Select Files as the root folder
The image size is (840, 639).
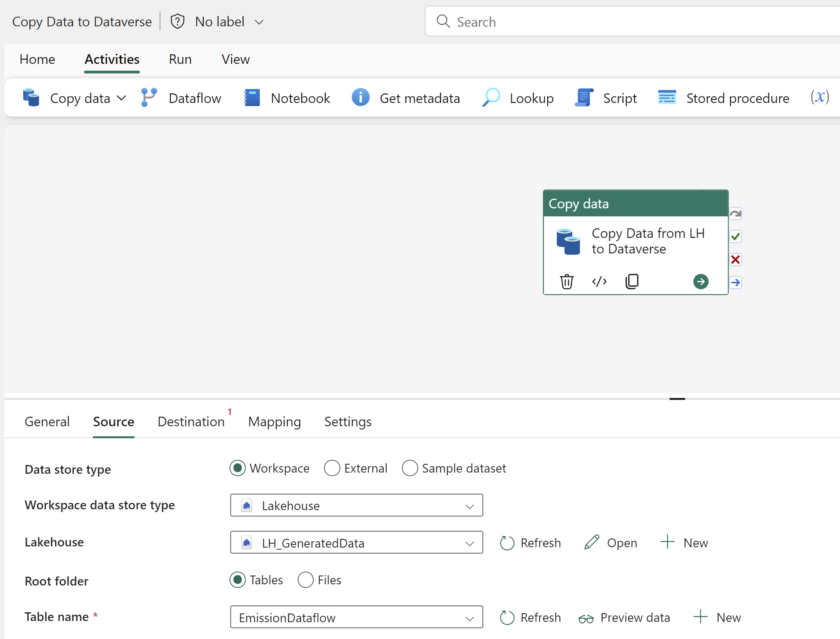pyautogui.click(x=305, y=580)
